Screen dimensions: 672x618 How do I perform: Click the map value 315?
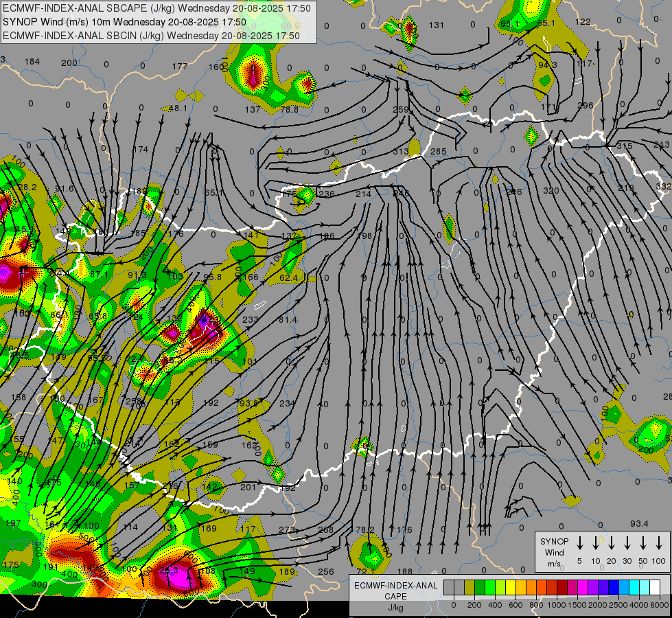point(625,146)
